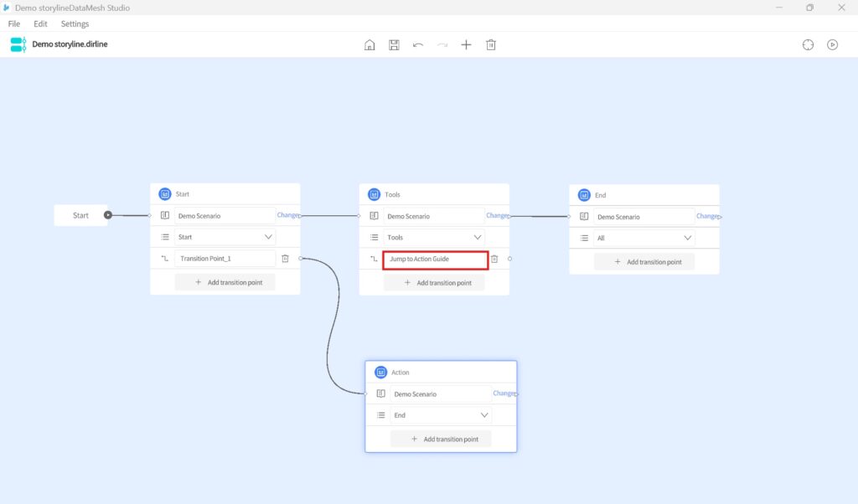Image resolution: width=858 pixels, height=504 pixels.
Task: Click the Start entry block on the canvas
Action: 80,215
